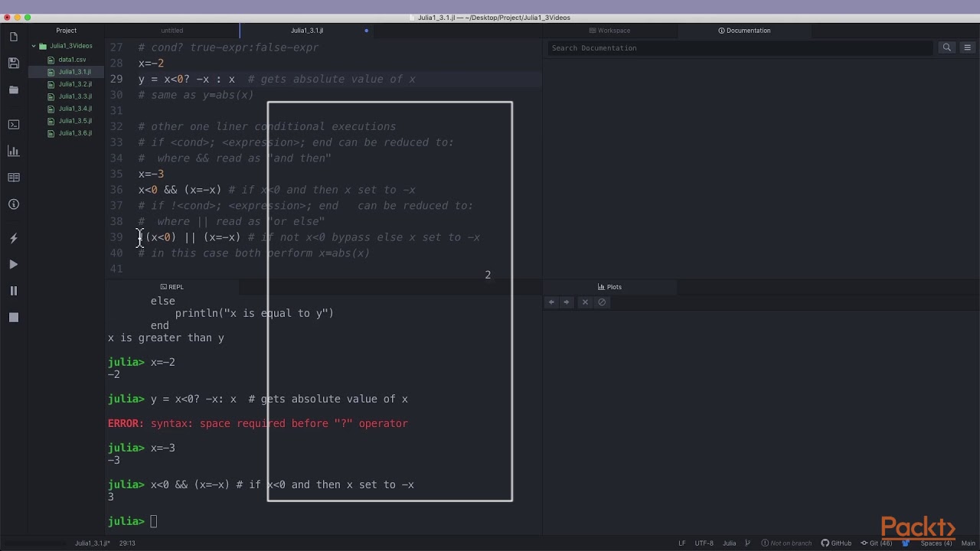Click the documentation search magnifier button

click(x=947, y=47)
